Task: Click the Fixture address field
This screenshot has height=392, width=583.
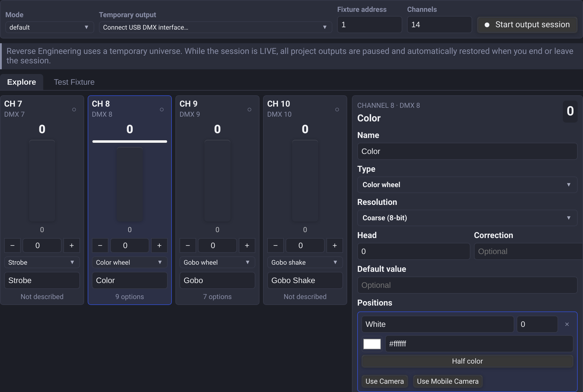Action: pyautogui.click(x=369, y=25)
